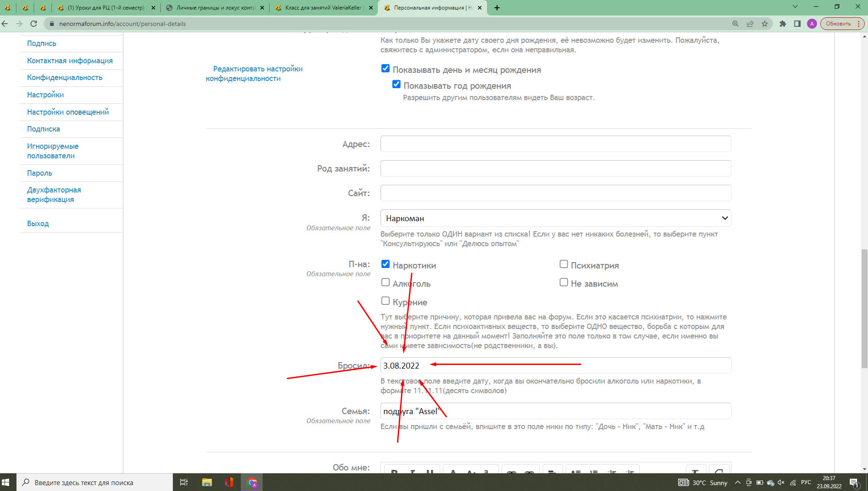Viewport: 868px width, 491px height.
Task: Open the new tab plus button
Action: point(497,8)
